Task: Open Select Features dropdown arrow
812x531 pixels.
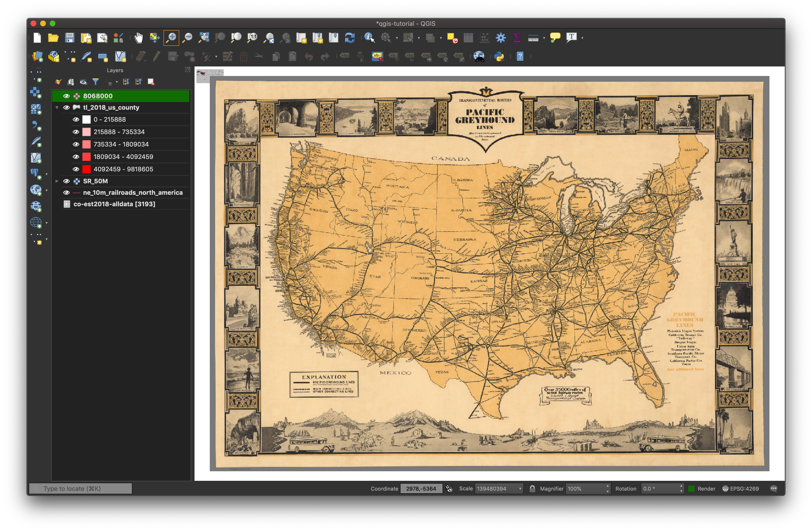Action: [419, 38]
